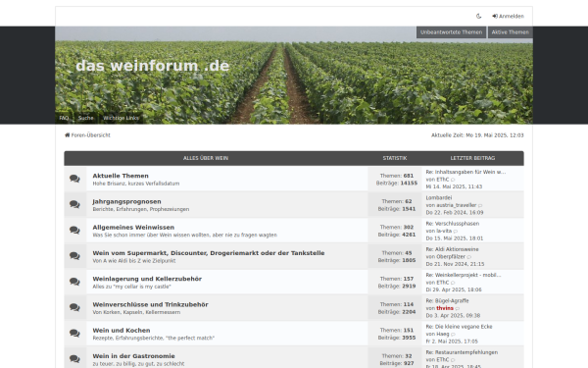Viewport: 588px width, 368px height.
Task: Open the Suche menu item
Action: [85, 118]
